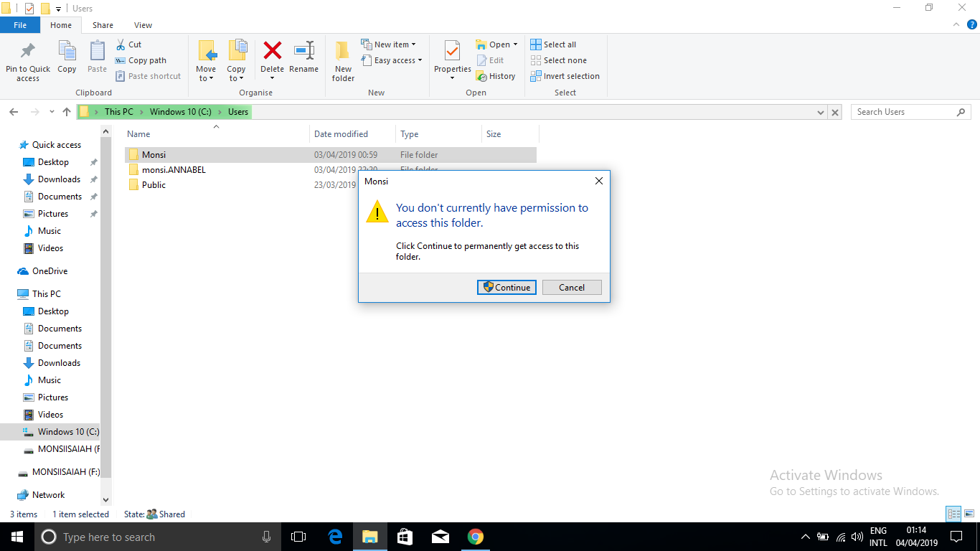Open the File menu
Screen dimensions: 980x551
20,24
